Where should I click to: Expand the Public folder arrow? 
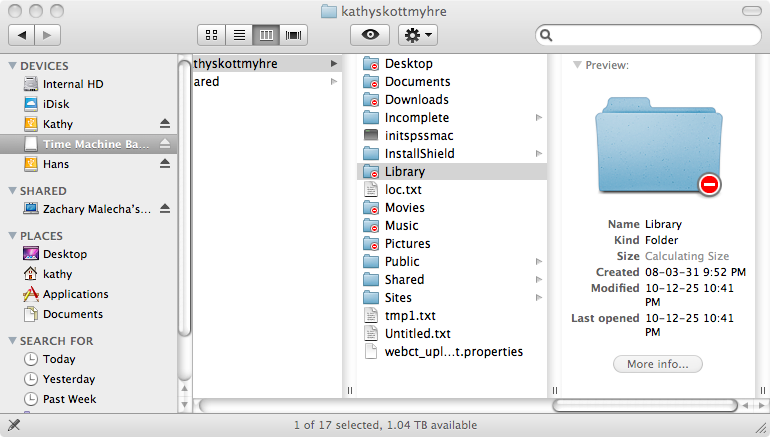pos(539,262)
